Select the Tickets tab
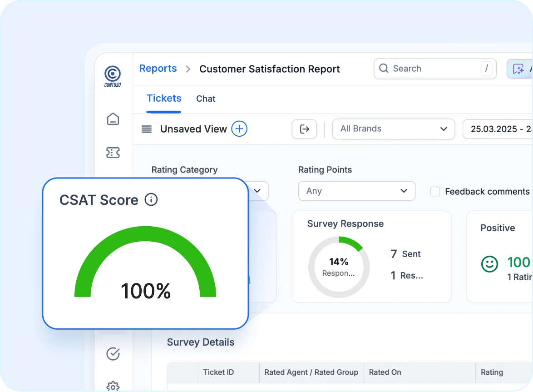This screenshot has width=533, height=392. click(x=164, y=98)
